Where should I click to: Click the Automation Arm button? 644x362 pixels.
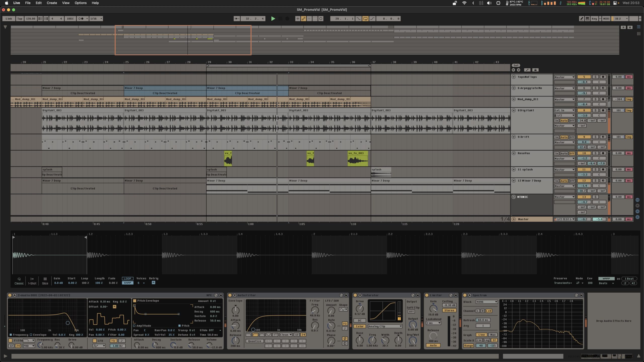pyautogui.click(x=304, y=19)
